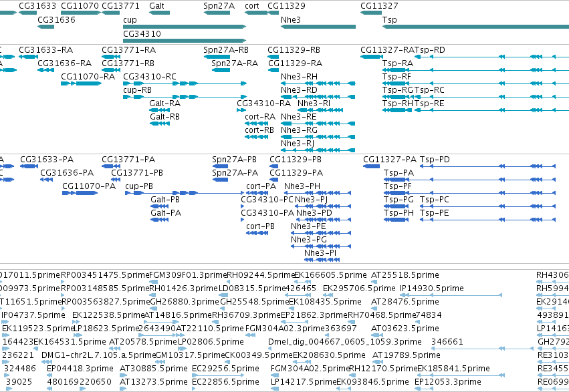Select the CG11327 gene arrow
Screen dimensions: 569x392
click(371, 13)
